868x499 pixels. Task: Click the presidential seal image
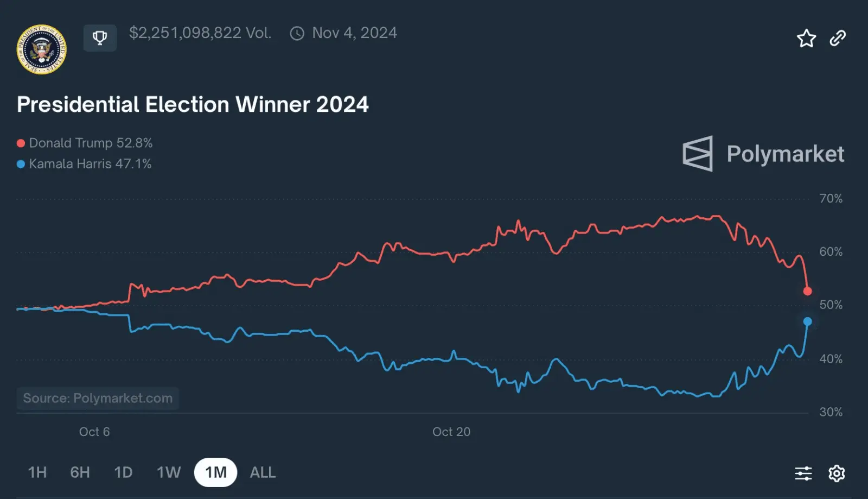click(42, 49)
